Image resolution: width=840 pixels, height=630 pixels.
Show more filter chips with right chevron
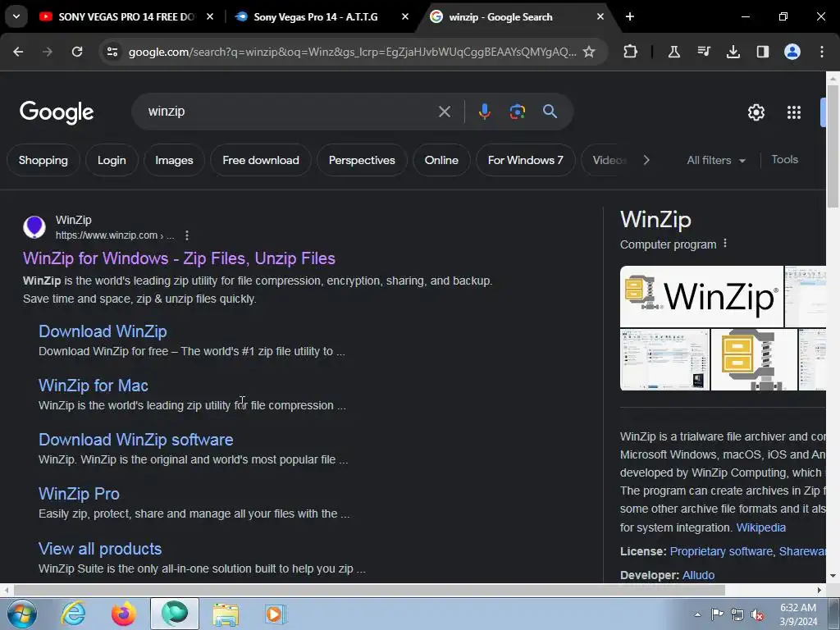[646, 160]
